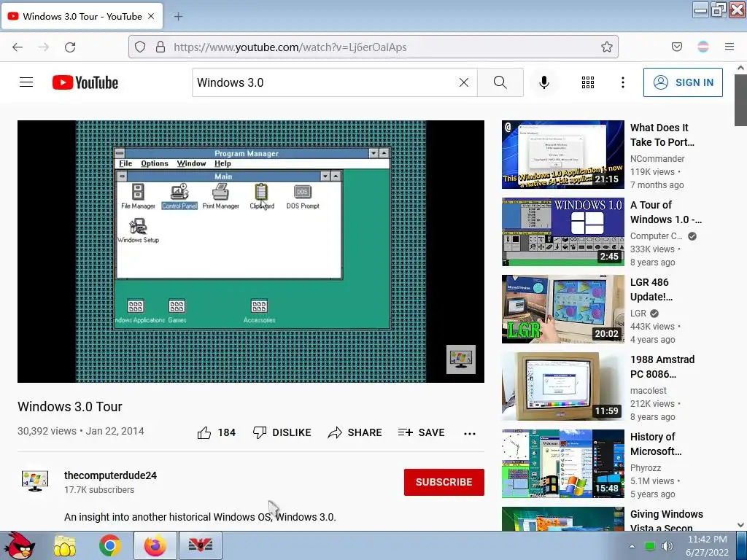
Task: Click the Firefox back arrow
Action: pos(18,47)
